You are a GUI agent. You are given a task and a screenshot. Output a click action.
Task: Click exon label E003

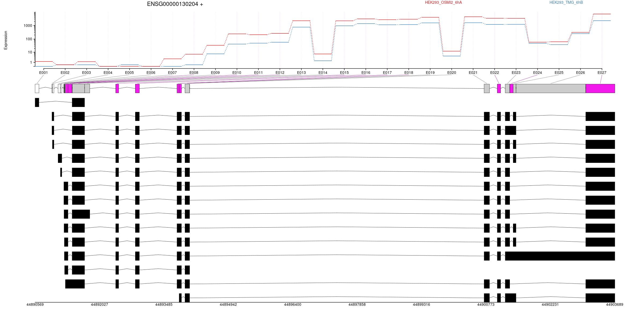pyautogui.click(x=86, y=73)
